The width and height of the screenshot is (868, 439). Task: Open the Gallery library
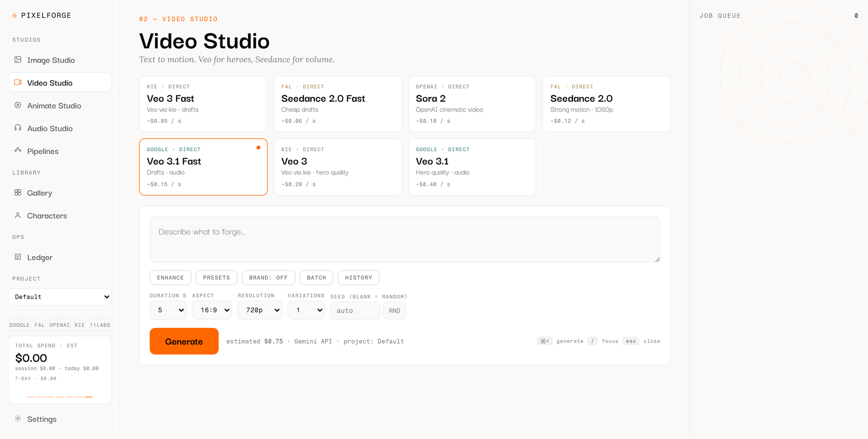pos(60,193)
